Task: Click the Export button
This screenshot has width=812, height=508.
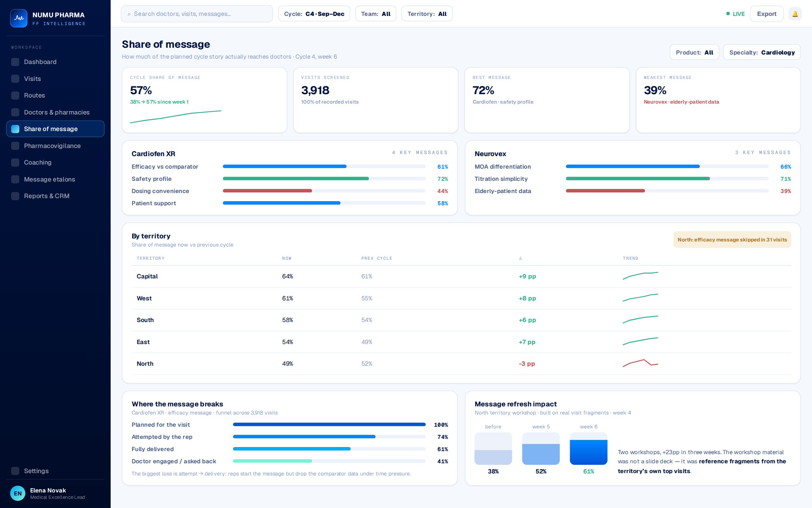Action: [x=767, y=14]
